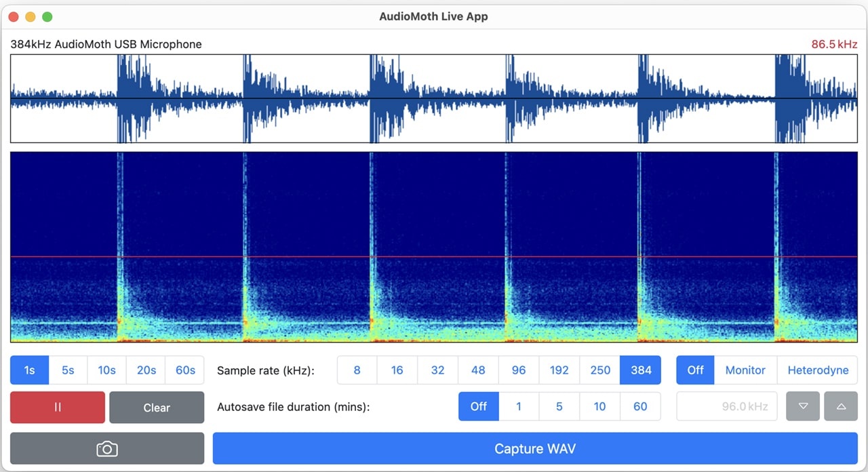This screenshot has height=472, width=868.
Task: Choose 384 kHz sample rate
Action: point(641,370)
